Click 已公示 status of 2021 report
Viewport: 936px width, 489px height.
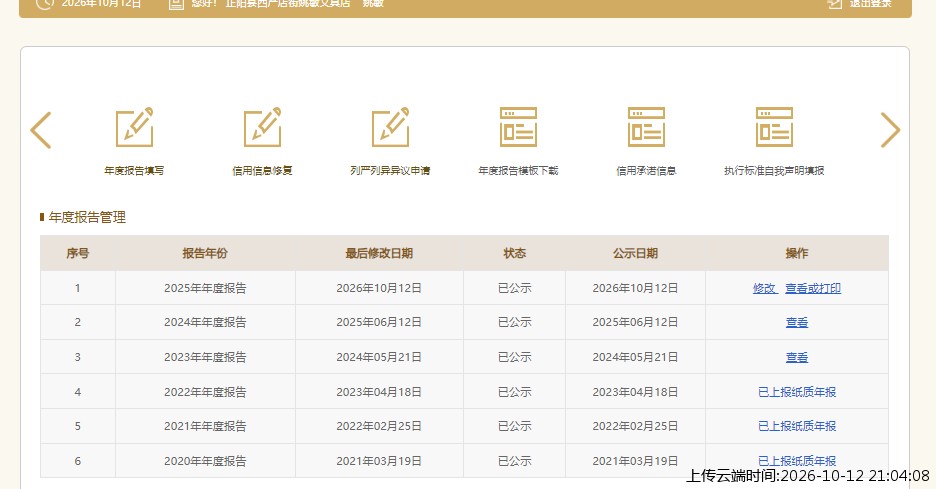tap(515, 426)
